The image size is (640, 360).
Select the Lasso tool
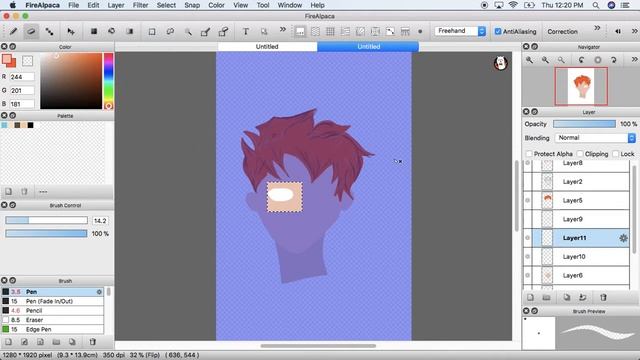(x=170, y=31)
